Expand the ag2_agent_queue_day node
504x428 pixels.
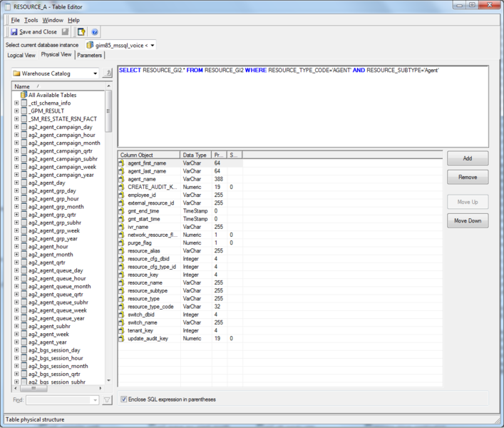[16, 270]
